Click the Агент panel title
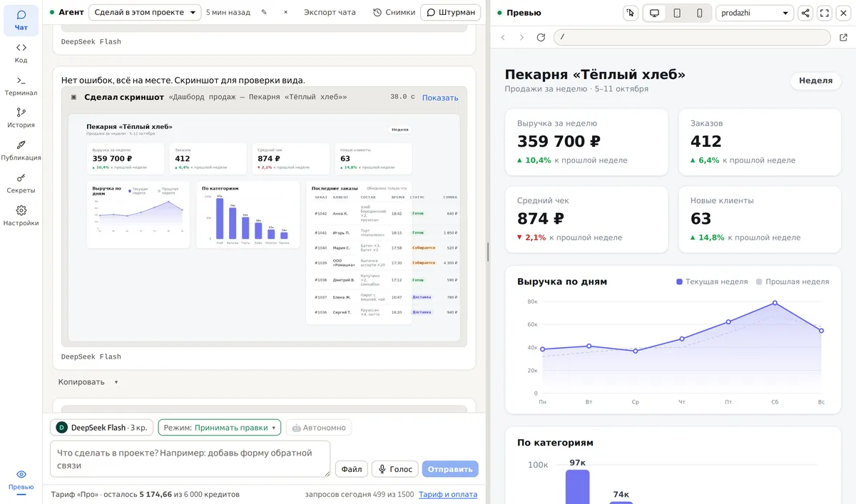 coord(71,12)
